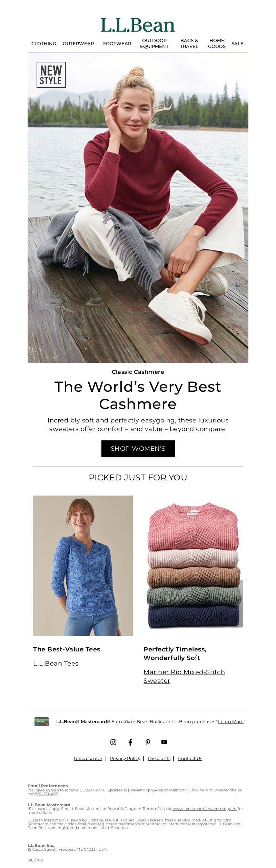View the stacked sweaters product image
Screen dimensions: 276x868
[193, 566]
